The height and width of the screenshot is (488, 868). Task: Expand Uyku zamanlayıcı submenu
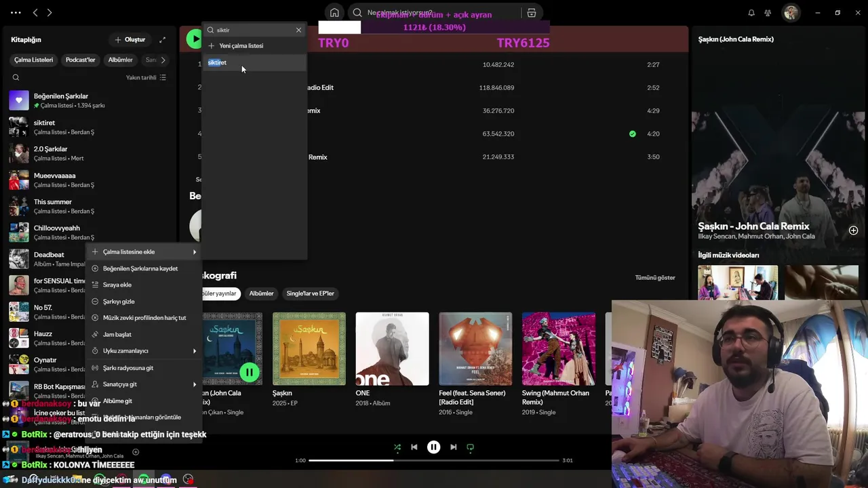coord(144,351)
